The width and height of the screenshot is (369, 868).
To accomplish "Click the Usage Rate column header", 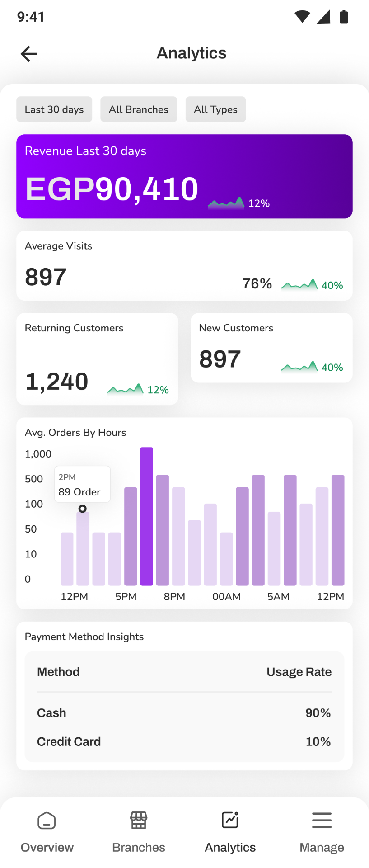I will pos(299,672).
